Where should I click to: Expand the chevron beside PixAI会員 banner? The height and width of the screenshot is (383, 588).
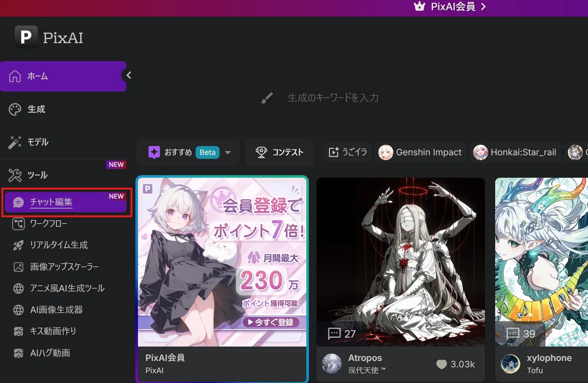(x=483, y=7)
